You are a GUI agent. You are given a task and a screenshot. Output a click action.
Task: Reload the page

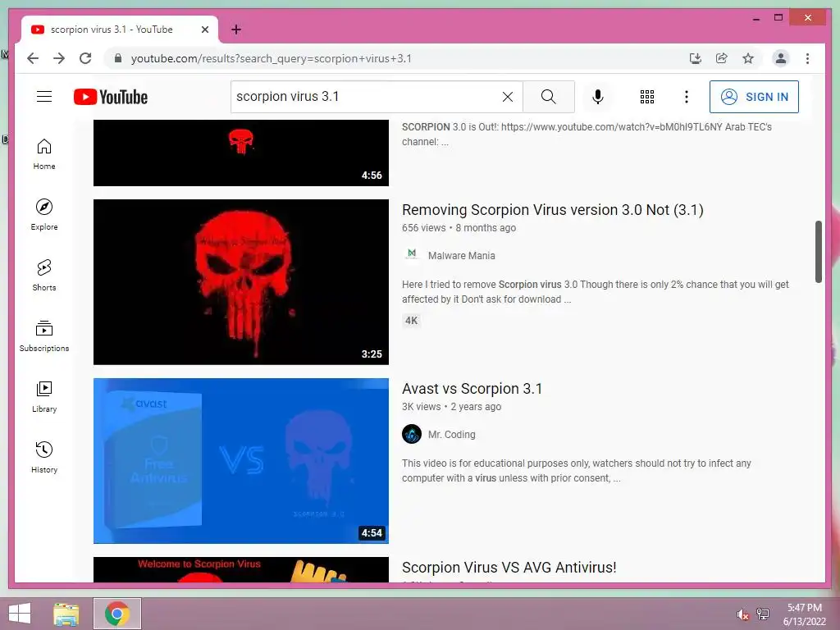pyautogui.click(x=85, y=58)
